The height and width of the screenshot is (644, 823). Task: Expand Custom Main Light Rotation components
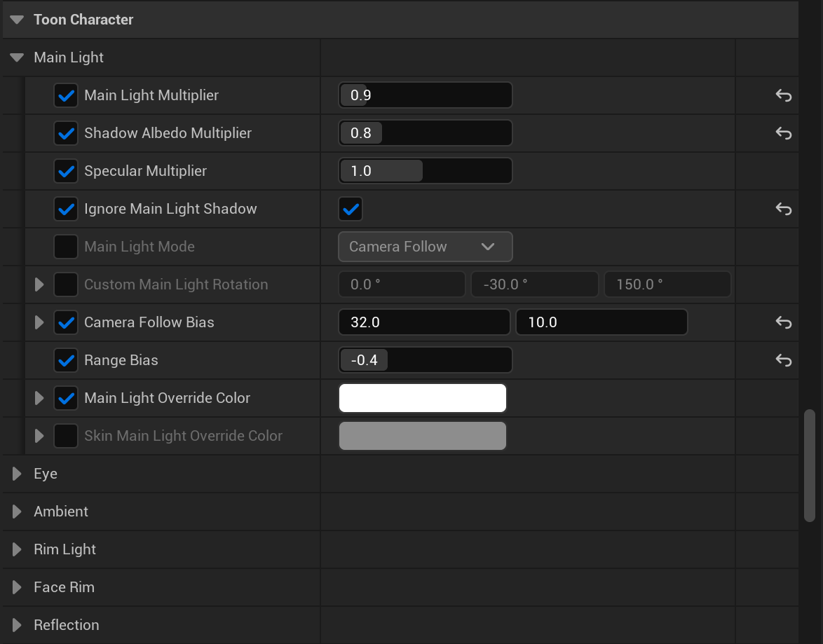[39, 285]
